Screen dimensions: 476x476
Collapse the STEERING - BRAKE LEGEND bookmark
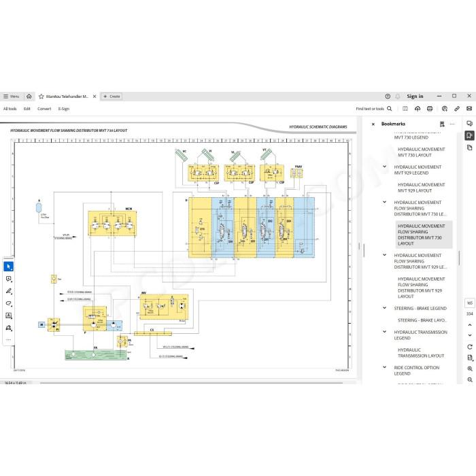tap(384, 308)
